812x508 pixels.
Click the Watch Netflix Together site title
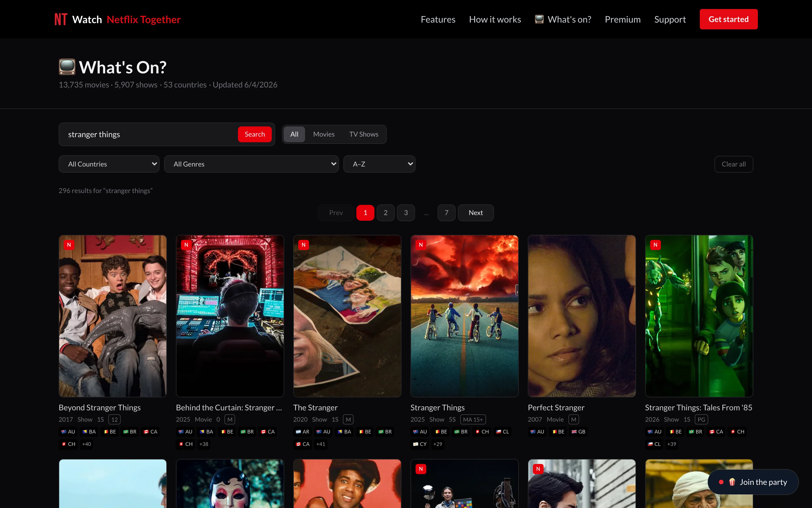[x=126, y=19]
